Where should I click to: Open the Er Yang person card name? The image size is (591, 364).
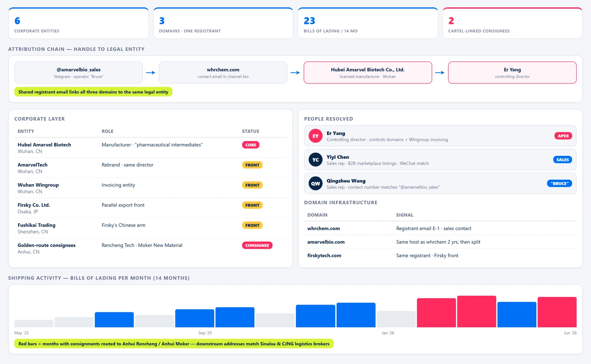pos(336,133)
